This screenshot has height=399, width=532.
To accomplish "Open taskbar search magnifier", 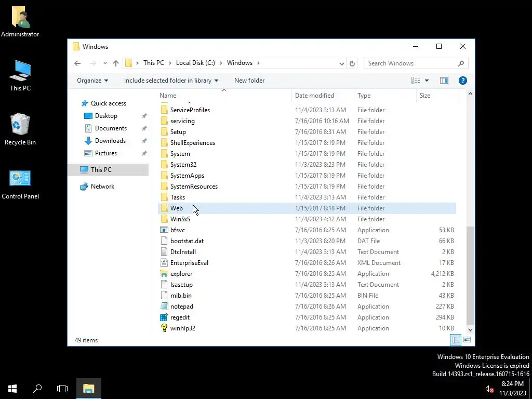I will 37,389.
